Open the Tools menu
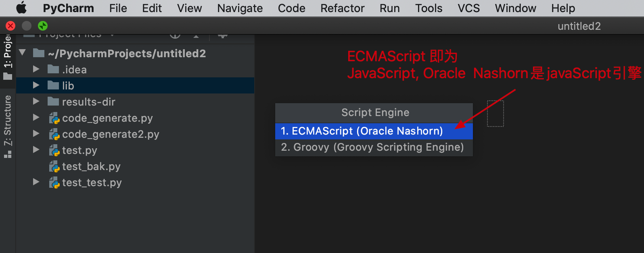The height and width of the screenshot is (253, 644). [x=429, y=8]
